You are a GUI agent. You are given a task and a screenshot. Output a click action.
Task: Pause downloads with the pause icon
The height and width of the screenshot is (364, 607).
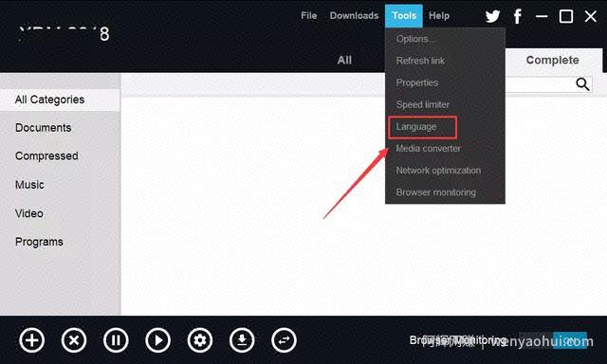click(x=116, y=340)
